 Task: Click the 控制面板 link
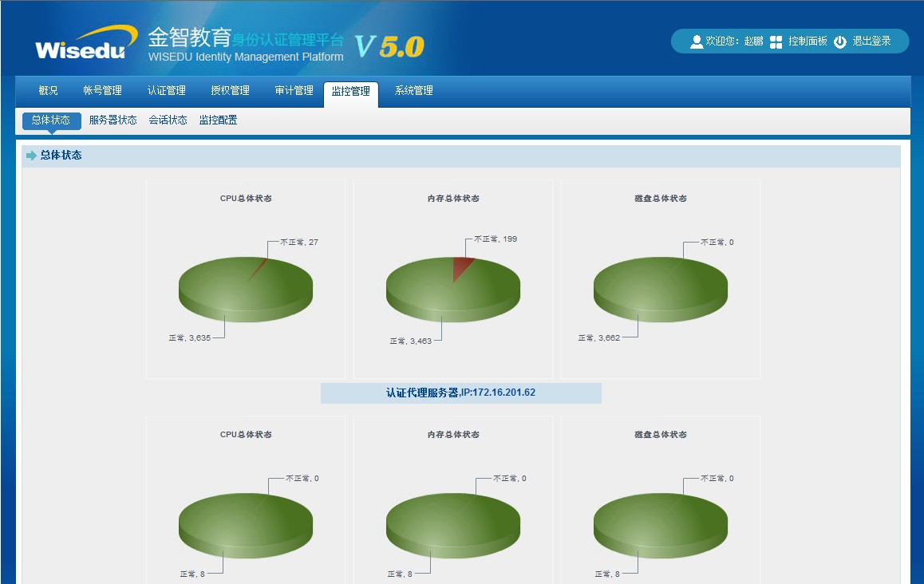[x=808, y=41]
